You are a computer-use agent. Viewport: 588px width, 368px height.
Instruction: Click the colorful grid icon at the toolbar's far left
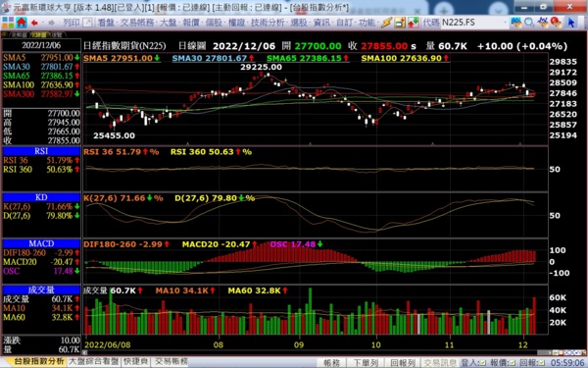coord(8,23)
